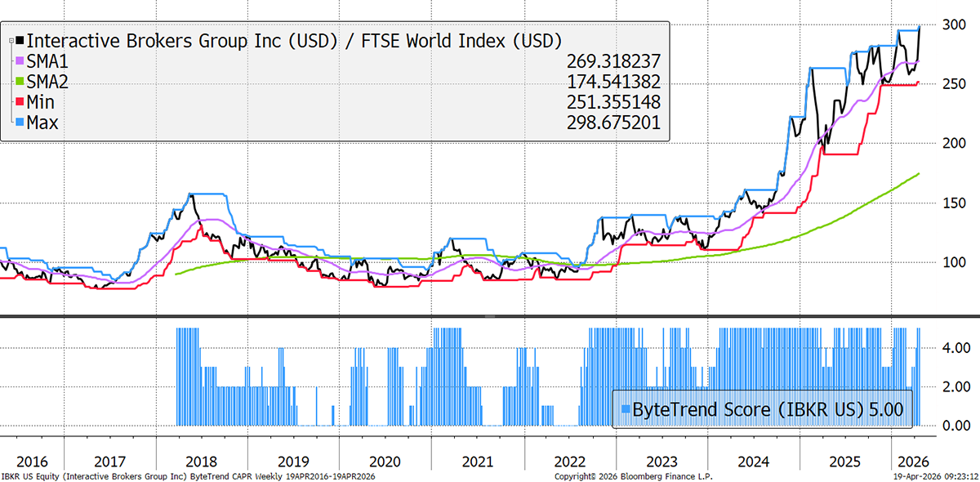
Task: Click the 300 price axis label
Action: point(955,25)
